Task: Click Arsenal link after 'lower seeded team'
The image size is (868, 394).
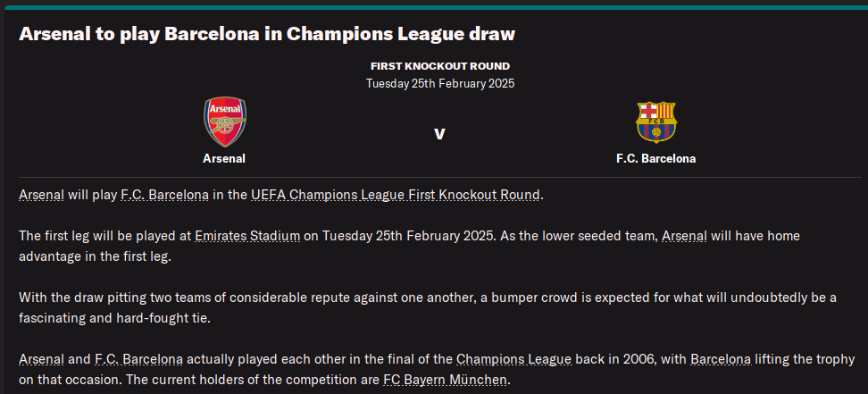Action: pyautogui.click(x=684, y=236)
